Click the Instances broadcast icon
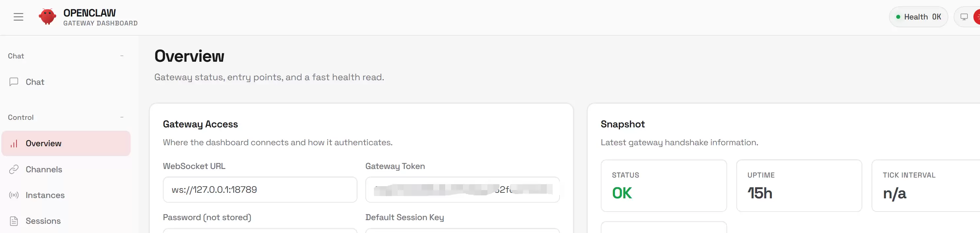The image size is (980, 233). (14, 195)
